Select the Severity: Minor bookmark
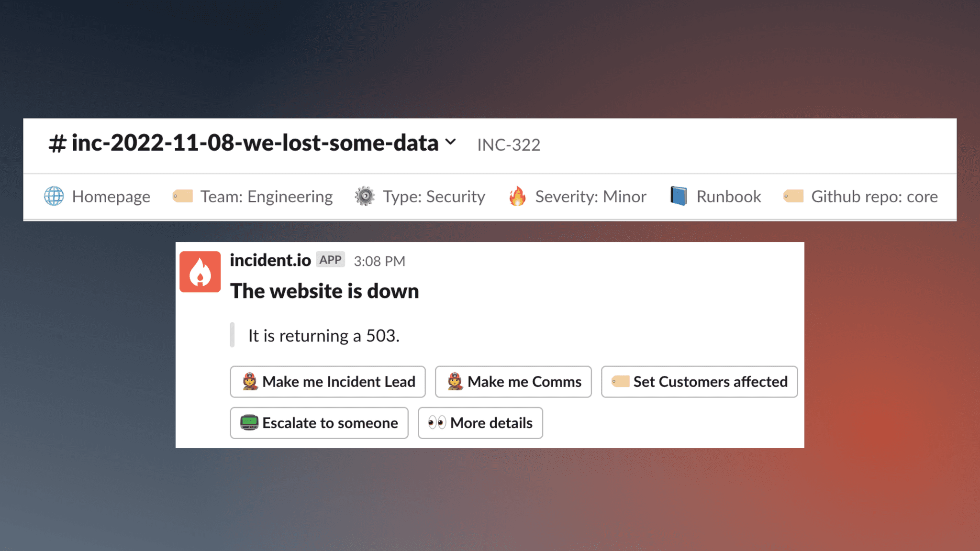This screenshot has height=551, width=980. coord(577,196)
